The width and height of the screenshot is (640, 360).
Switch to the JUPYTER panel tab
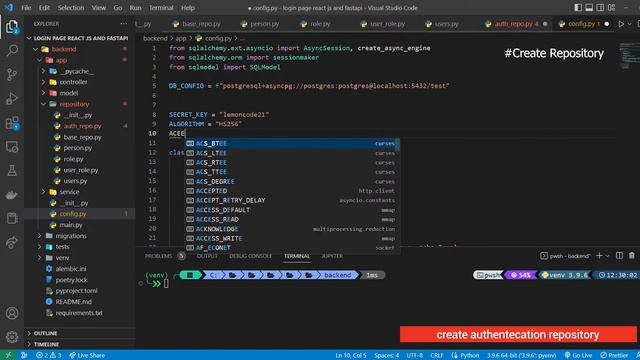pos(332,256)
